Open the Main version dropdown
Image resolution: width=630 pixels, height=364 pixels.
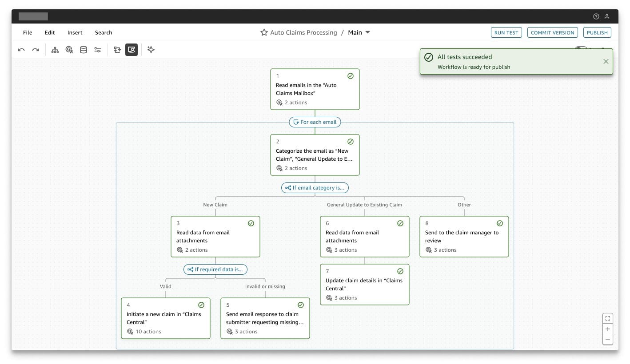coord(359,32)
